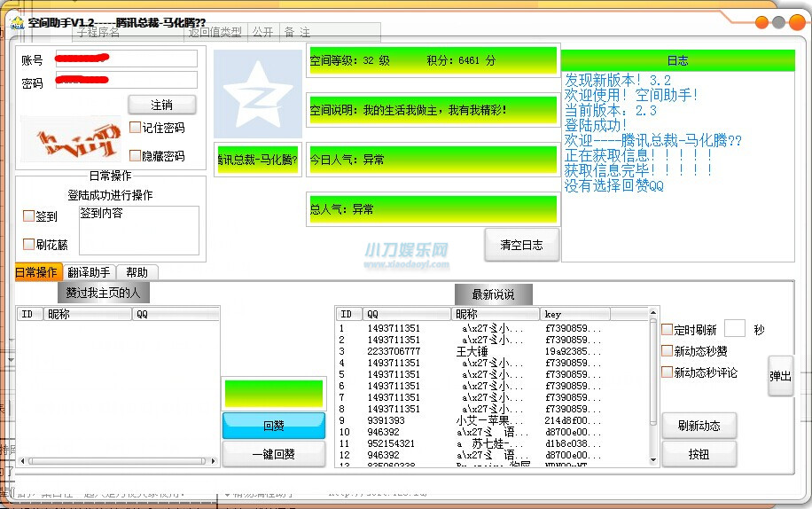Click the 空间说明 green bar
This screenshot has height=509, width=812.
click(x=433, y=110)
